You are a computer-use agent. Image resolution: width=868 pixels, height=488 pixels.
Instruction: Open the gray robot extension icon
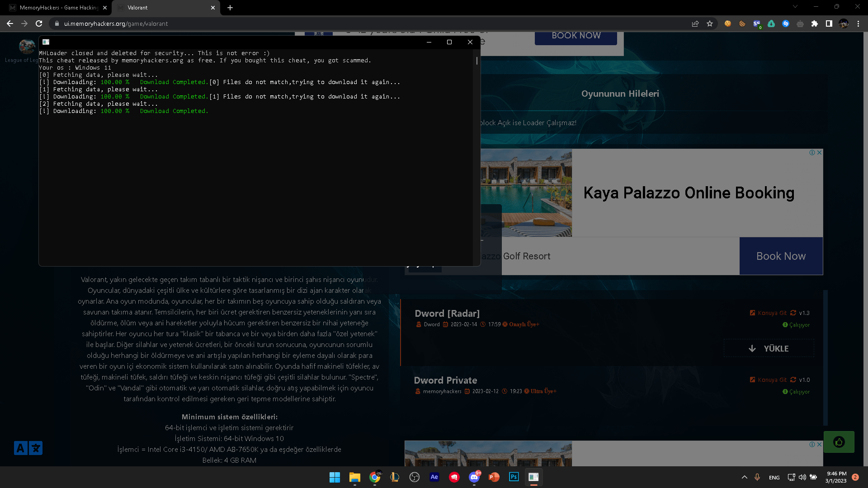click(x=800, y=23)
